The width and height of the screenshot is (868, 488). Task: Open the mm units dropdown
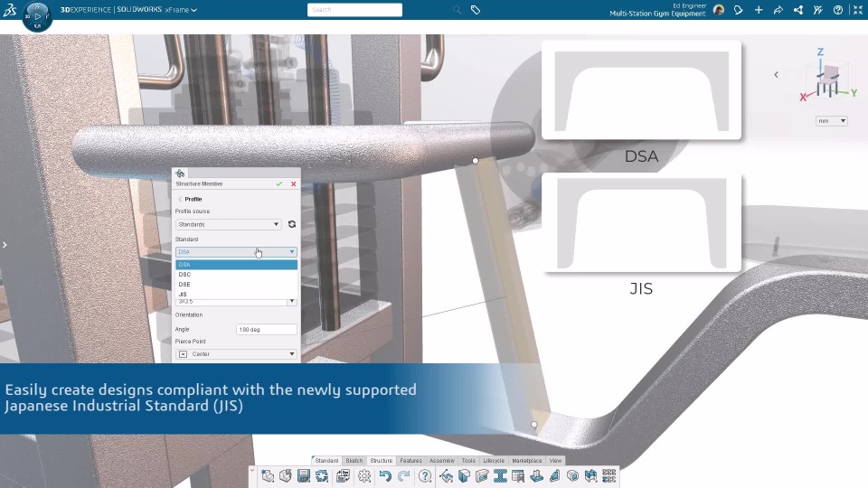832,120
